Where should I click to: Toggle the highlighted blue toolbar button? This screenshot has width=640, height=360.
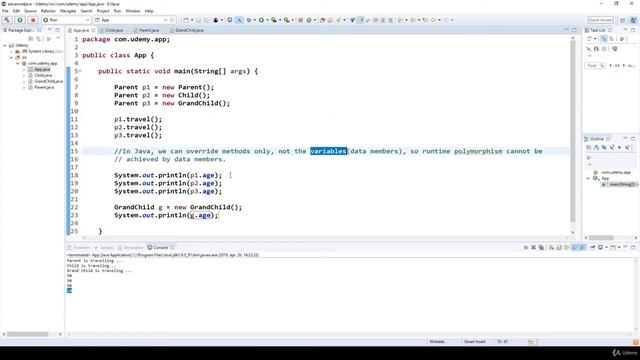pos(239,20)
